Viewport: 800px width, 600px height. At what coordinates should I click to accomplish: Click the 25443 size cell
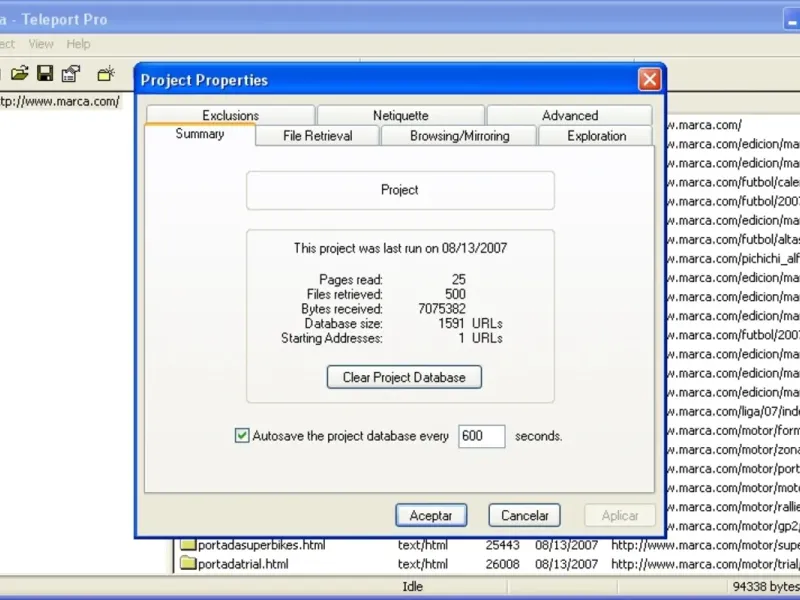(x=503, y=545)
